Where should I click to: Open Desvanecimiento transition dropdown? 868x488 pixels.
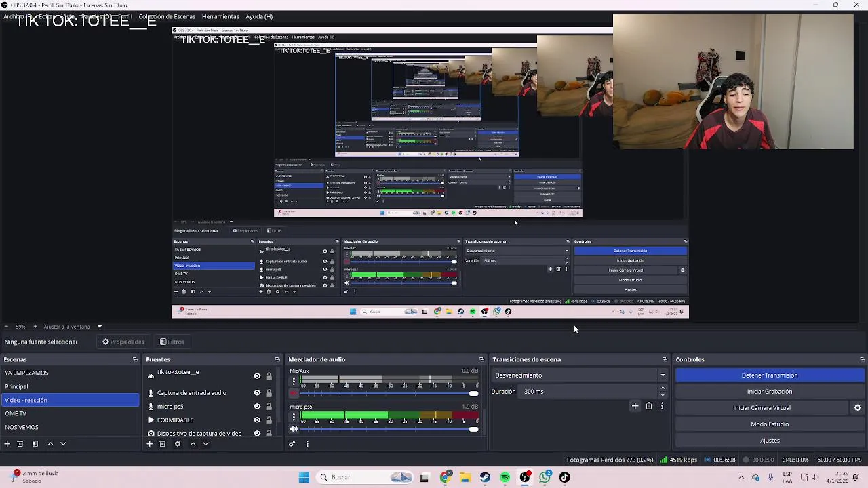coord(580,375)
